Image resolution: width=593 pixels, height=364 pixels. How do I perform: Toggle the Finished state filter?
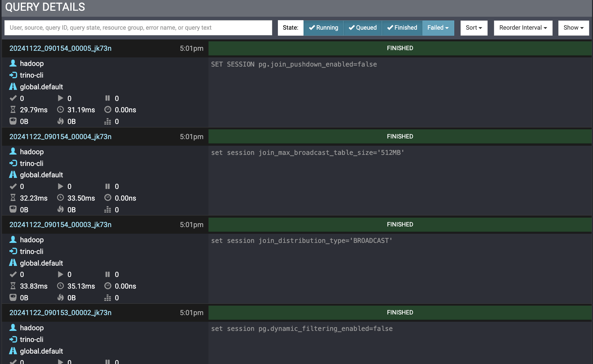click(402, 28)
